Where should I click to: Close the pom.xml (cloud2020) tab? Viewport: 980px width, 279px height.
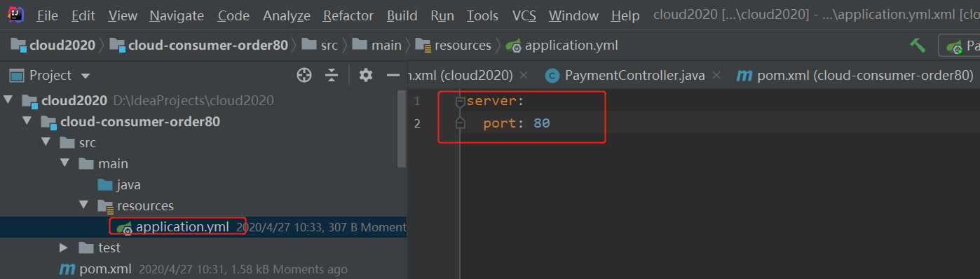click(524, 75)
